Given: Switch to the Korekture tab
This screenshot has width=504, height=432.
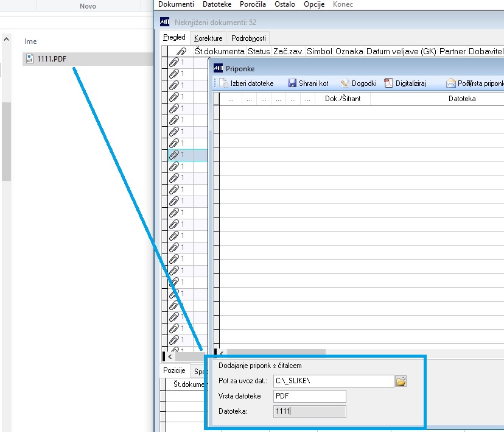Looking at the screenshot, I should point(208,38).
